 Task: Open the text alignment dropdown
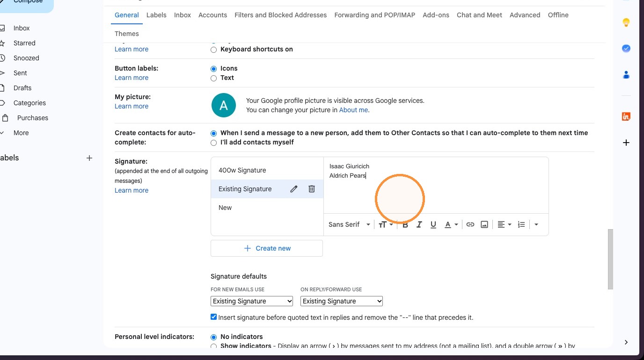tap(504, 224)
